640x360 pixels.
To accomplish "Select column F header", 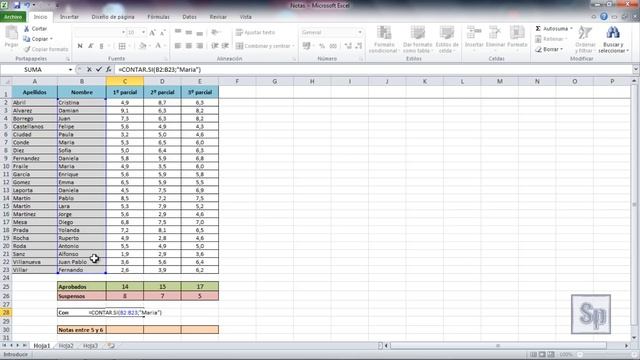I will click(x=237, y=81).
